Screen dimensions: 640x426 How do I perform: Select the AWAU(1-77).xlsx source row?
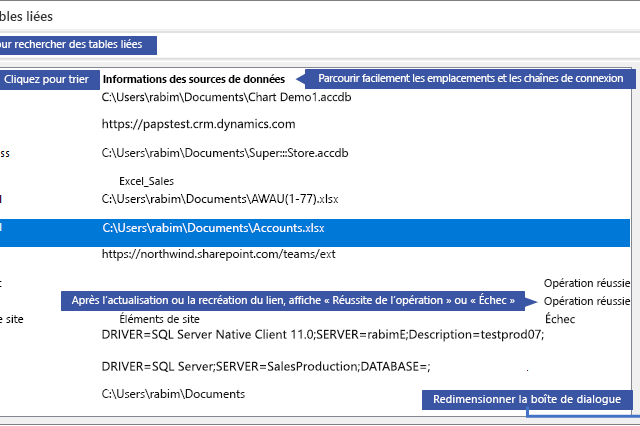pos(220,199)
